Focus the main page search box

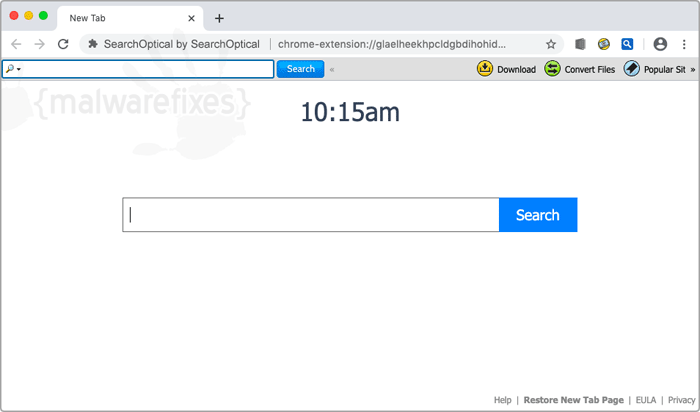[311, 215]
